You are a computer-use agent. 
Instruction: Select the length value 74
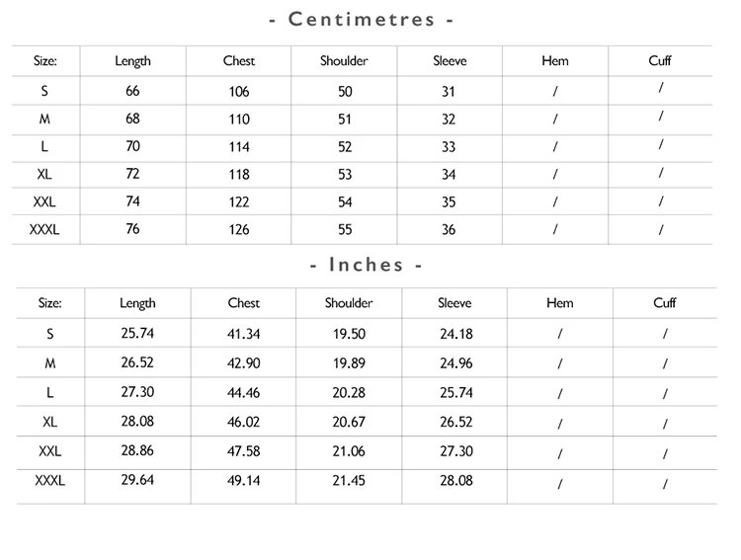(x=132, y=201)
